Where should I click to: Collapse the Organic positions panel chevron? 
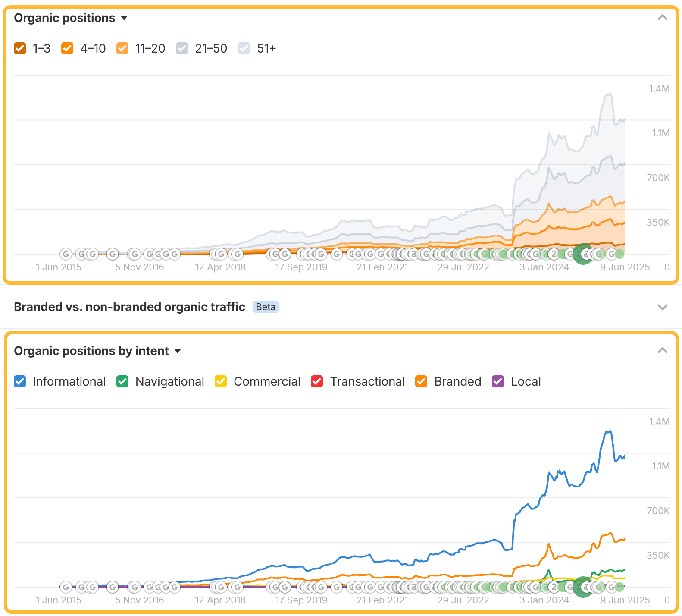[662, 18]
